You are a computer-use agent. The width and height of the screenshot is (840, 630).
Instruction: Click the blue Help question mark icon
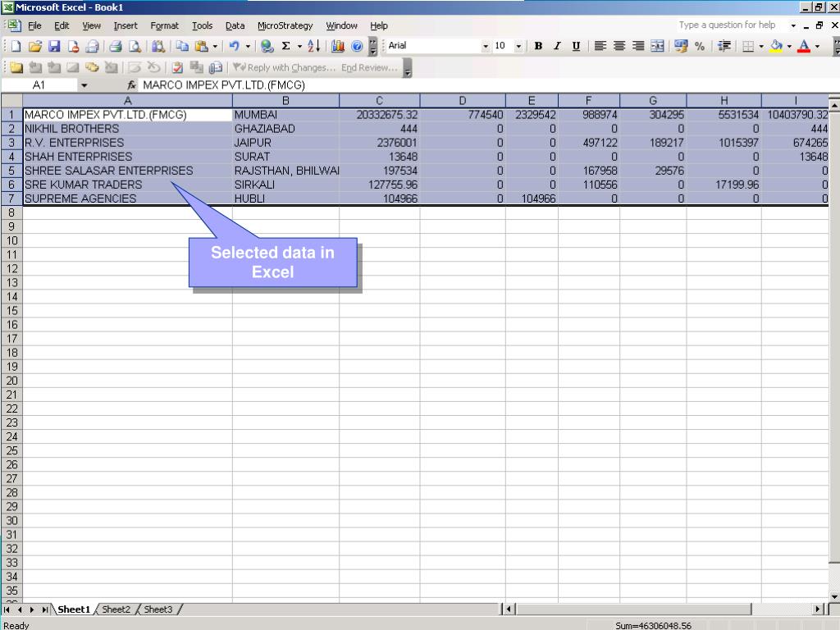(357, 46)
